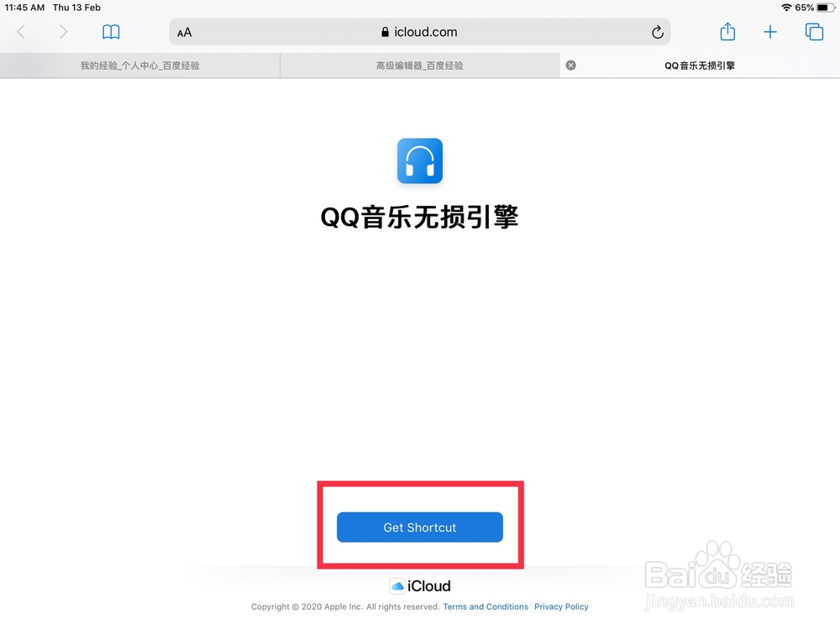Open the Terms and Conditions link
Screen dimensions: 840x630
486,606
